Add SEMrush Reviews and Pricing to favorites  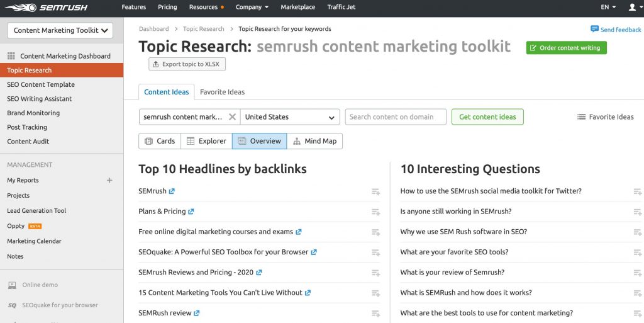[x=376, y=273]
